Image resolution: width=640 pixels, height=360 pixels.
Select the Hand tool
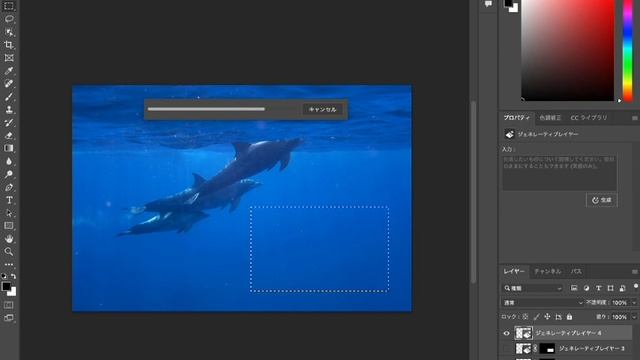pos(9,239)
